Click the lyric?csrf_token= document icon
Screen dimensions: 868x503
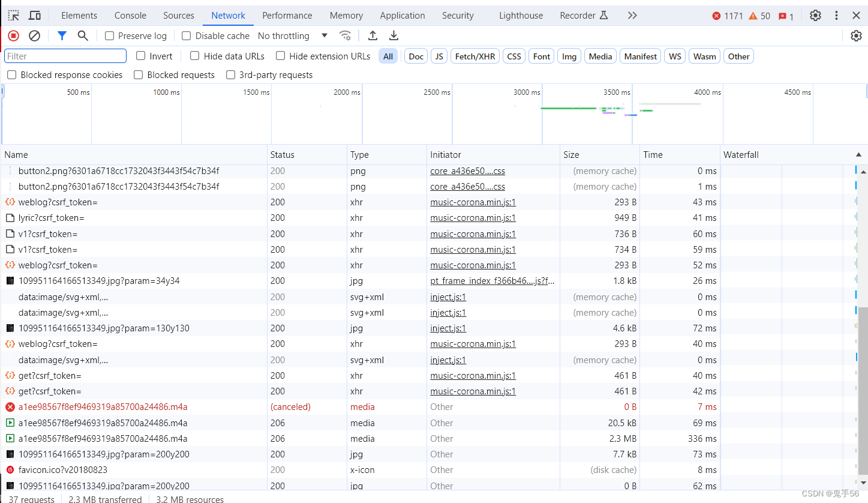tap(10, 218)
